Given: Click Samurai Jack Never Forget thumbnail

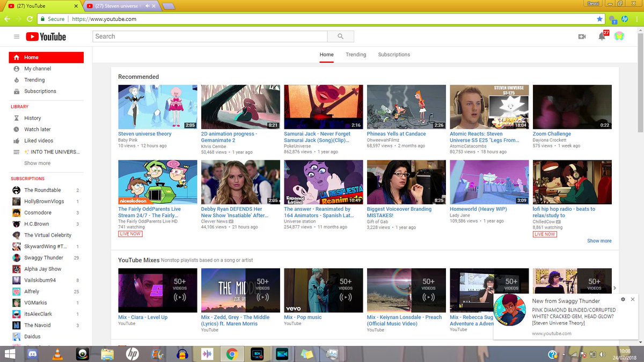Looking at the screenshot, I should [x=323, y=107].
